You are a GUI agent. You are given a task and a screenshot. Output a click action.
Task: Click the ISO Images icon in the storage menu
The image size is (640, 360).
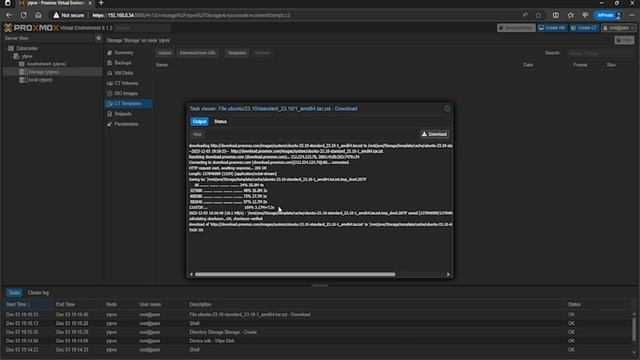point(109,93)
